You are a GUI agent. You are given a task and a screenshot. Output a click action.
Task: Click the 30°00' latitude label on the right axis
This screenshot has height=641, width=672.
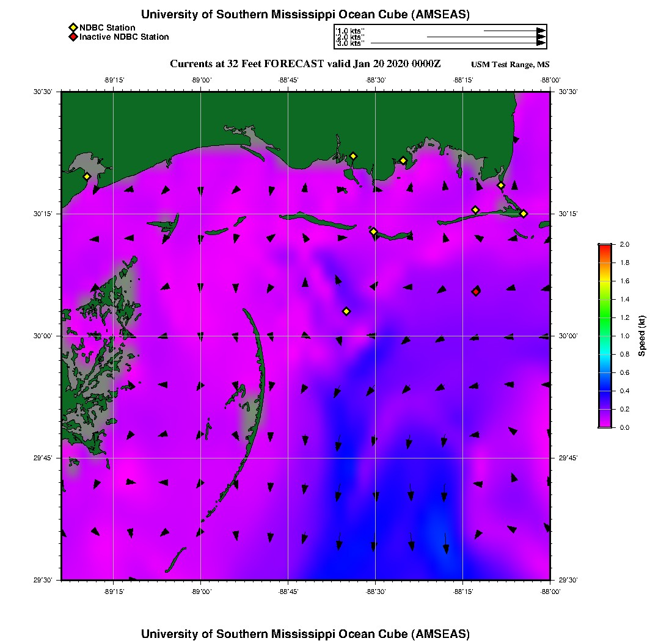(568, 336)
